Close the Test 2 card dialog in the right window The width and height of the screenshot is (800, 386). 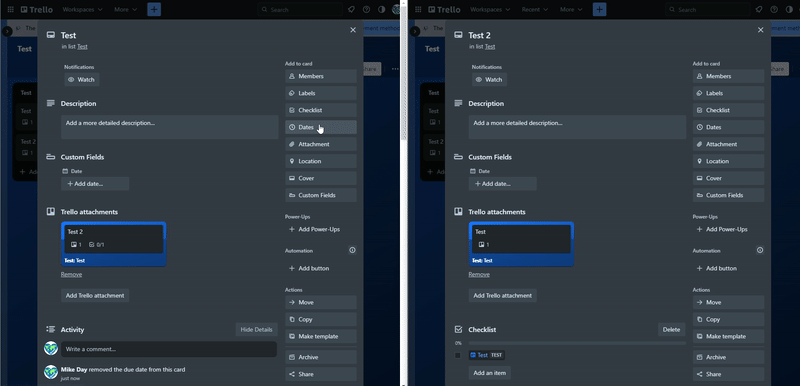pos(761,30)
